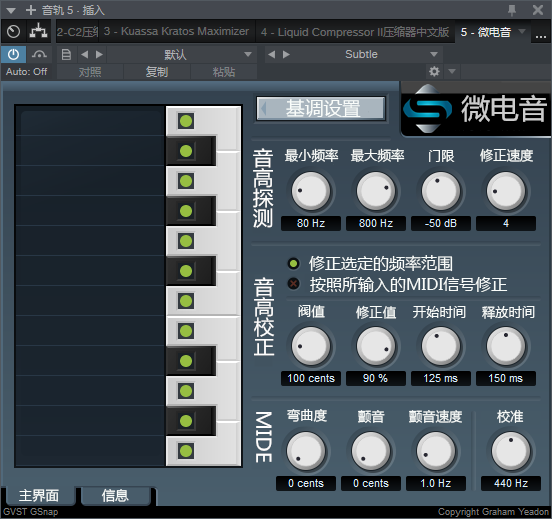552x519 pixels.
Task: Click the 修正速度 knob
Action: 506,191
